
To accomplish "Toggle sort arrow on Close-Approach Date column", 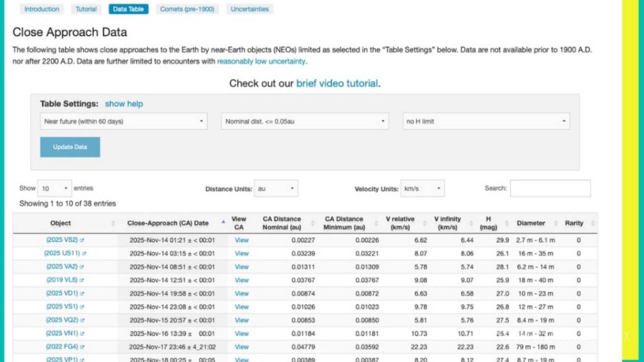I will click(x=223, y=223).
